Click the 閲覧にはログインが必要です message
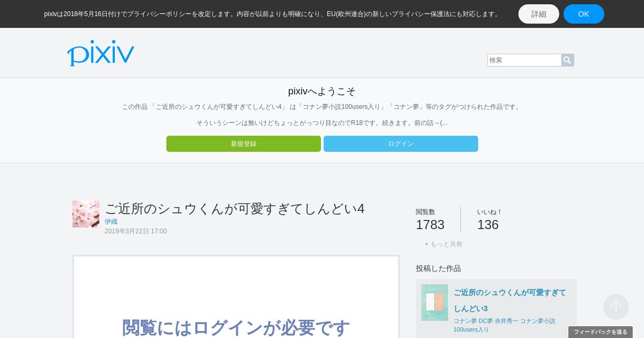 click(236, 327)
